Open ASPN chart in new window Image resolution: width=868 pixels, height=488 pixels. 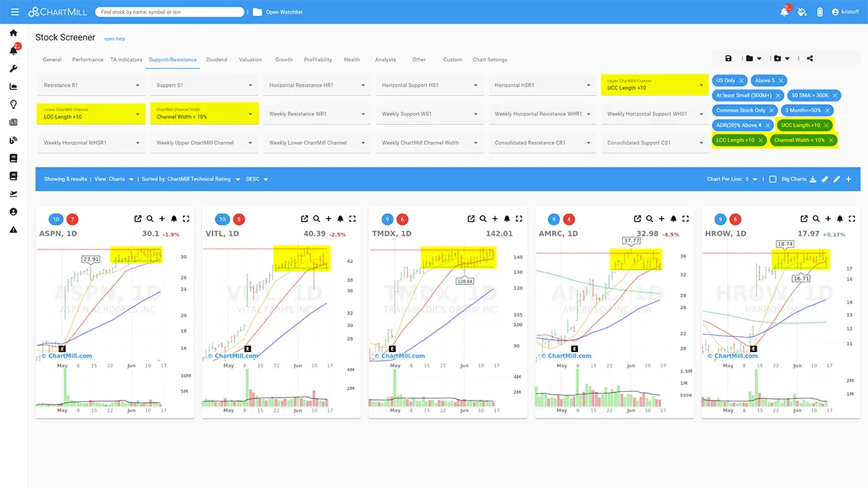(x=138, y=219)
